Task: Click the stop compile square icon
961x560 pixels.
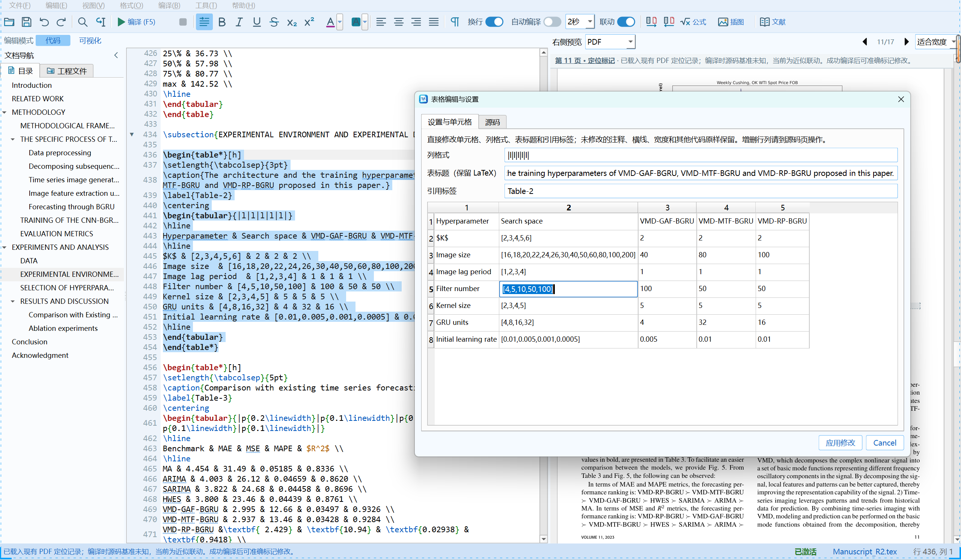Action: pos(183,22)
